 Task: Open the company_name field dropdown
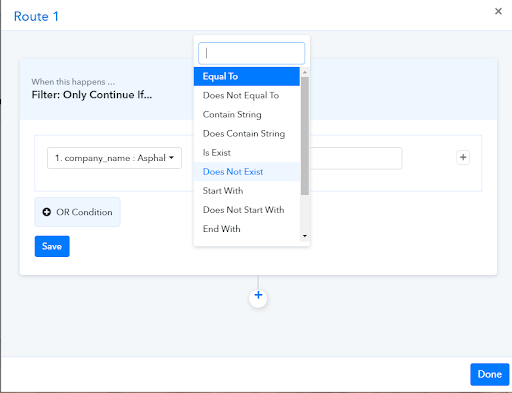tap(114, 158)
